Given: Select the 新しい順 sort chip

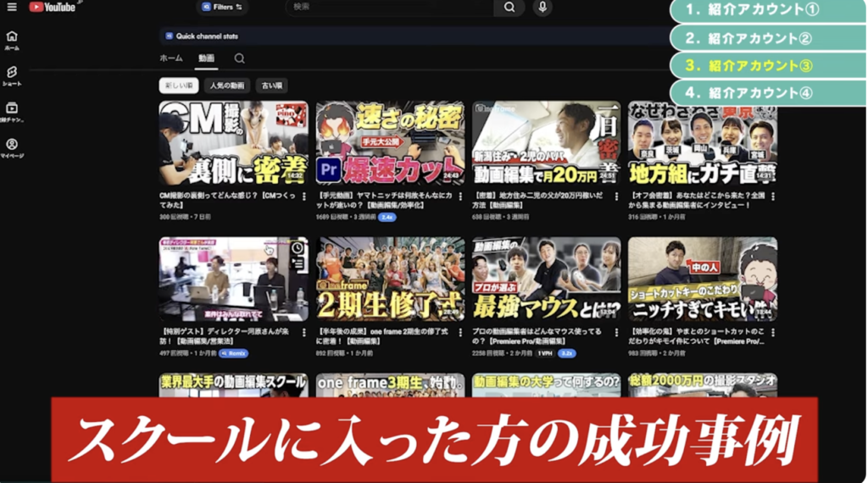Looking at the screenshot, I should [178, 86].
